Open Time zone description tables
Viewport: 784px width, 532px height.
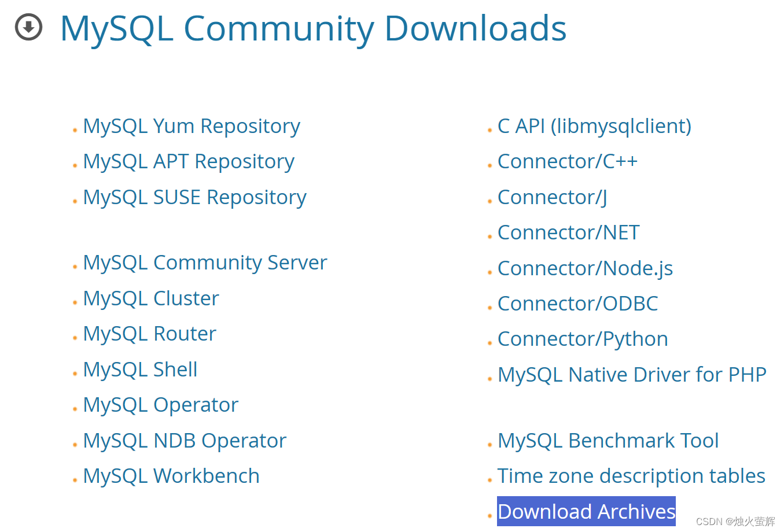(x=631, y=476)
